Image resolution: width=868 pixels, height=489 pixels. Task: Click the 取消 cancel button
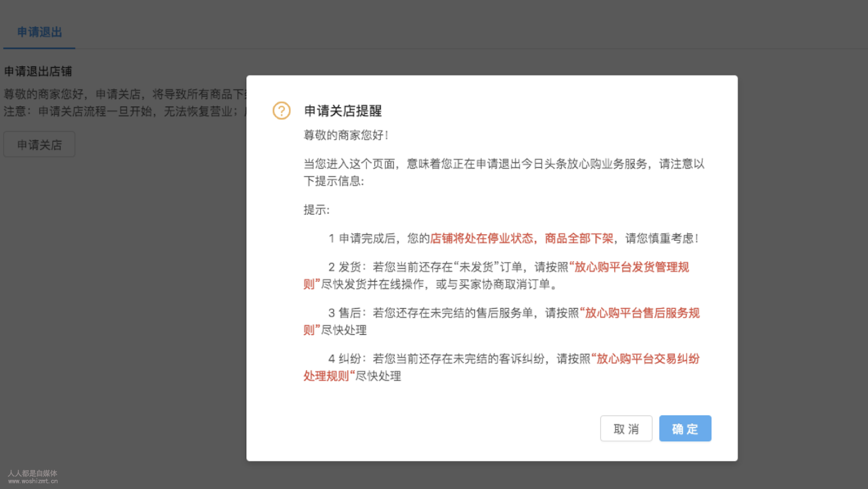pyautogui.click(x=626, y=428)
